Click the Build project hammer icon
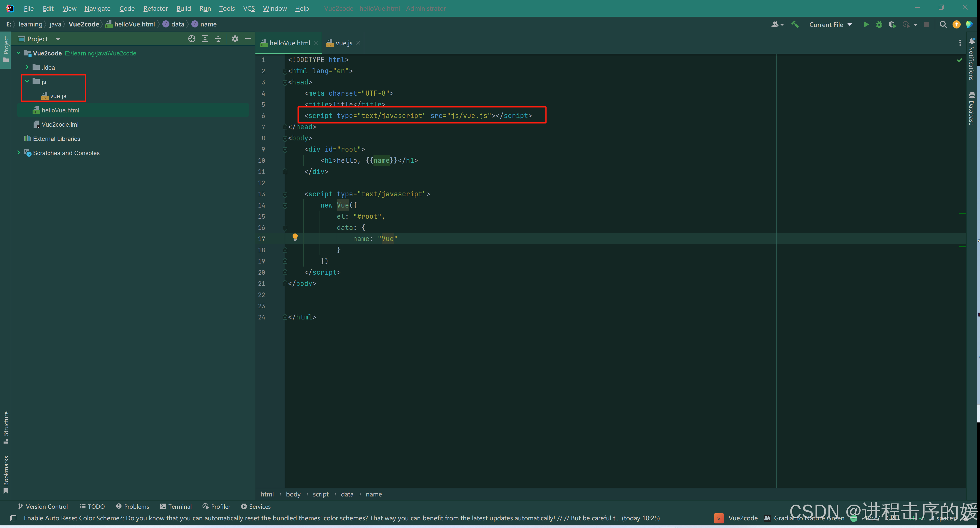This screenshot has width=980, height=528. [x=795, y=25]
